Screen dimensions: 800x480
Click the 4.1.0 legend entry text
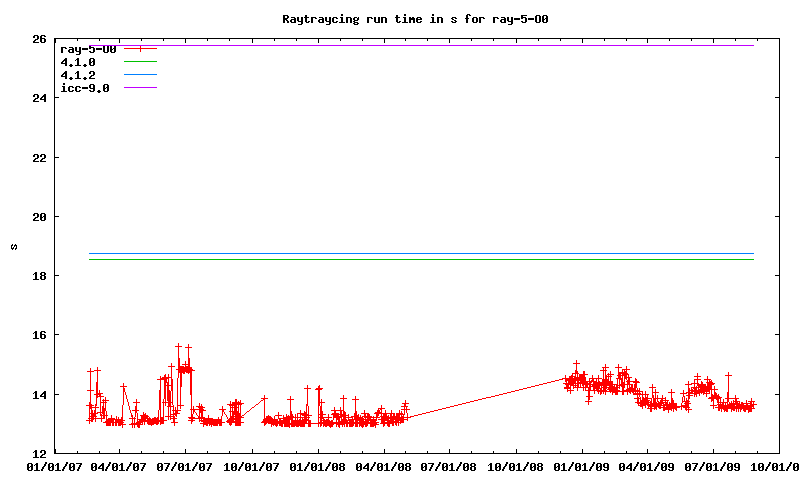tap(78, 62)
